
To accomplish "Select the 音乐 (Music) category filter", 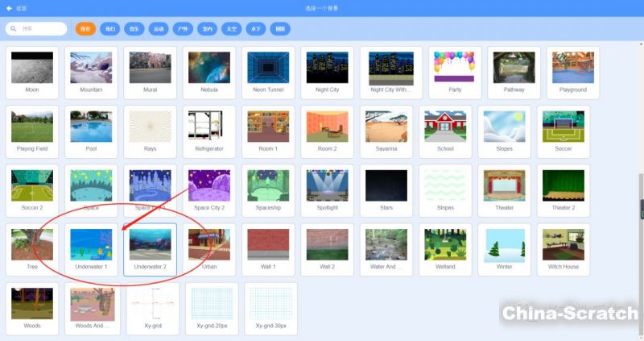I will pos(134,29).
